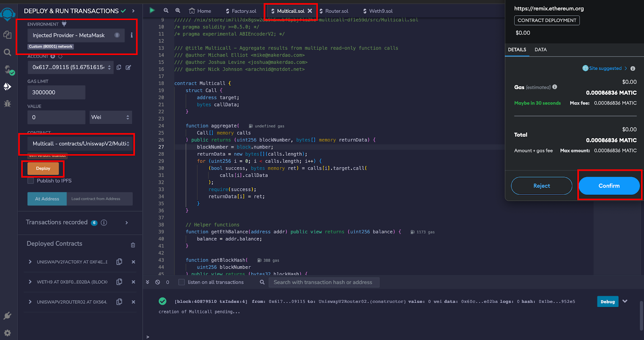Sign a message with account icon
Screen dimensions: 644x340
[x=128, y=67]
